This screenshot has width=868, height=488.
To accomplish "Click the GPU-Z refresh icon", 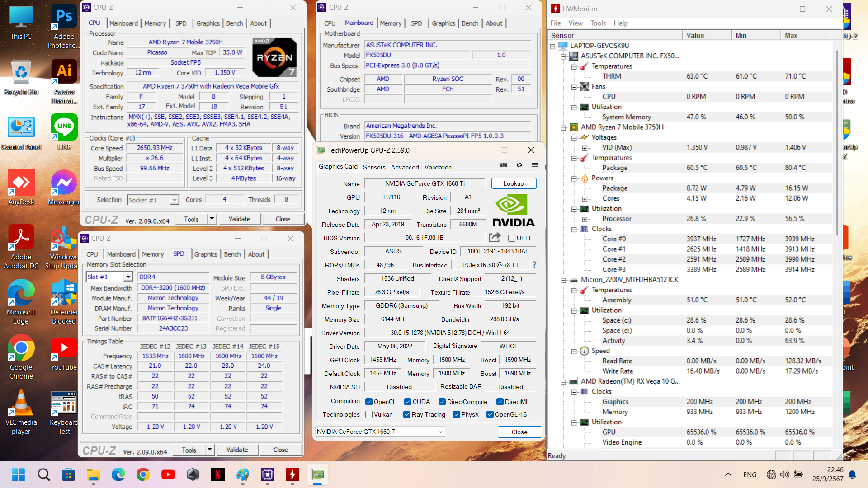I will coord(519,165).
